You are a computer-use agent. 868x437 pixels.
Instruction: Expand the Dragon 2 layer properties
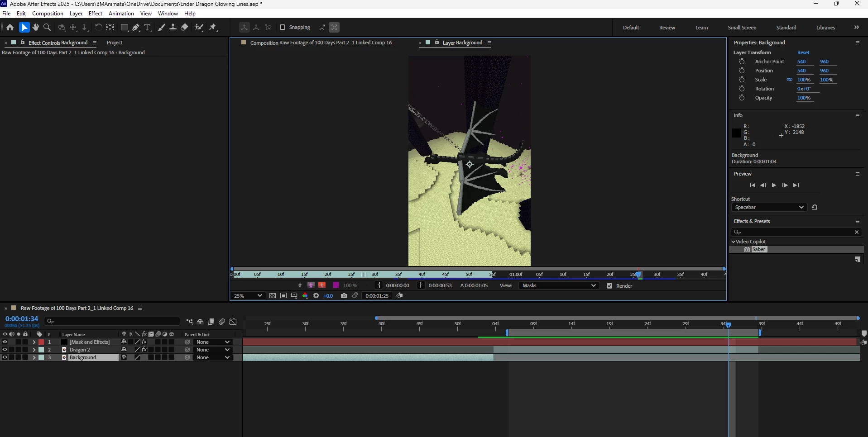[x=34, y=350]
